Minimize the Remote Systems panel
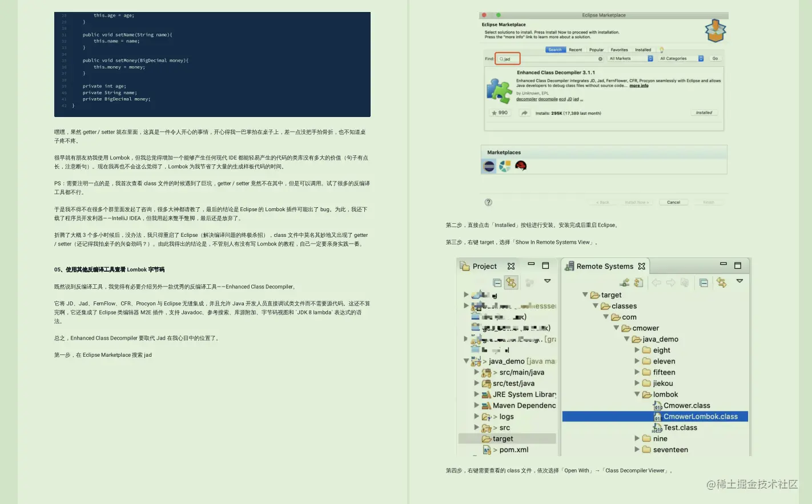This screenshot has height=504, width=812. pos(723,264)
